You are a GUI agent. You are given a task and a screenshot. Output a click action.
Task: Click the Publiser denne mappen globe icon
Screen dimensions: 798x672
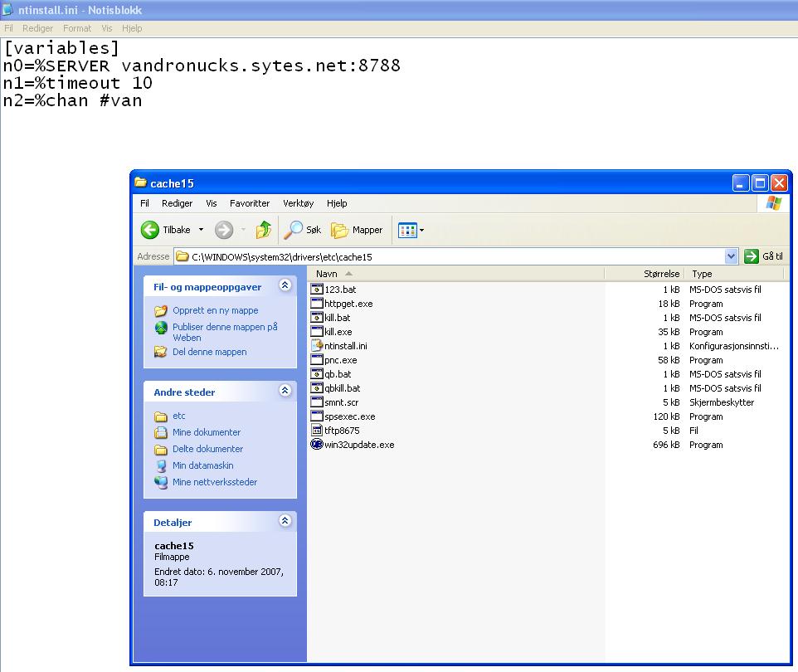point(161,328)
